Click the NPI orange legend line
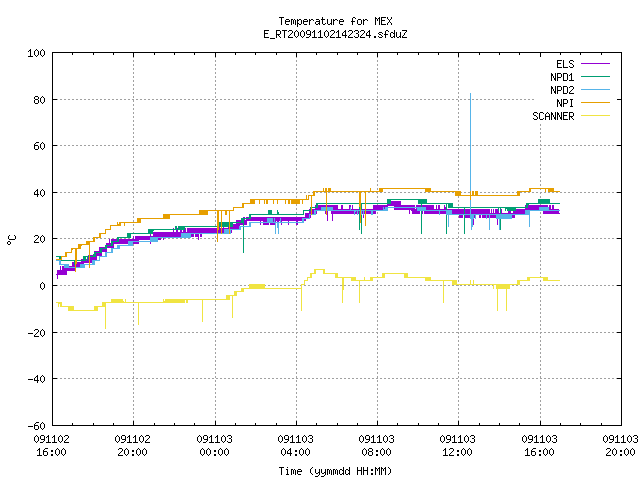This screenshot has height=480, width=640. pos(595,103)
